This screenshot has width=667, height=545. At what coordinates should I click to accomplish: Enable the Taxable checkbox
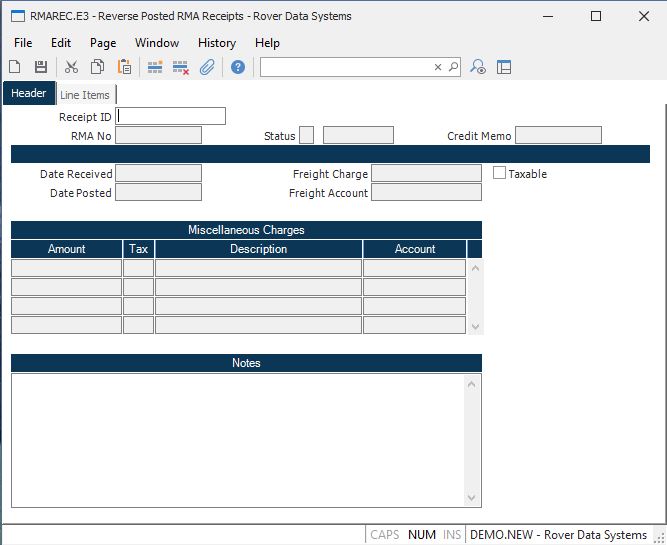tap(500, 173)
